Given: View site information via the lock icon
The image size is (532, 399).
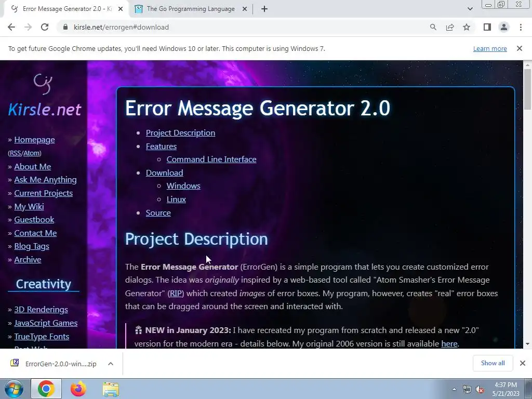Looking at the screenshot, I should pos(65,27).
